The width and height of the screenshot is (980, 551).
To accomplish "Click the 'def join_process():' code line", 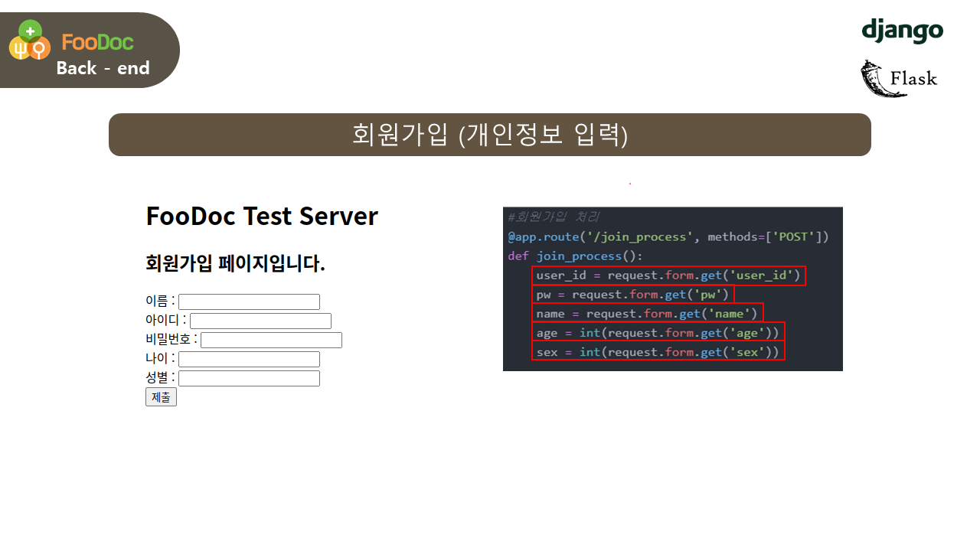I will click(x=576, y=256).
